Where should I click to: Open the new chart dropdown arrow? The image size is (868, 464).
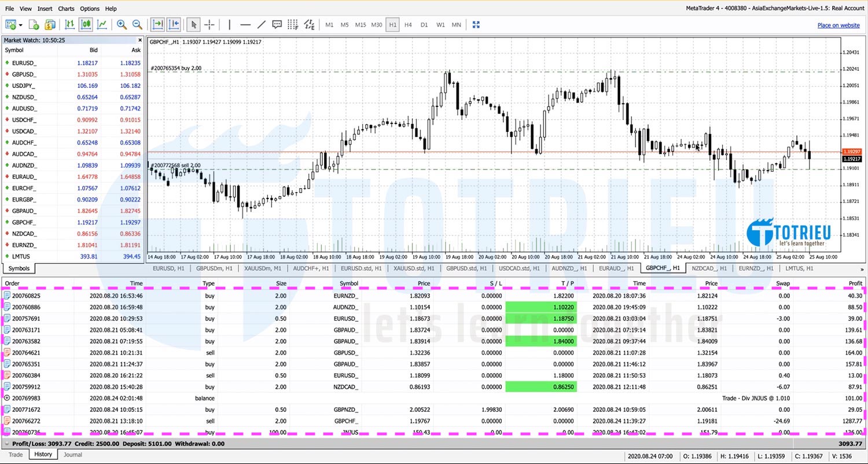[21, 25]
